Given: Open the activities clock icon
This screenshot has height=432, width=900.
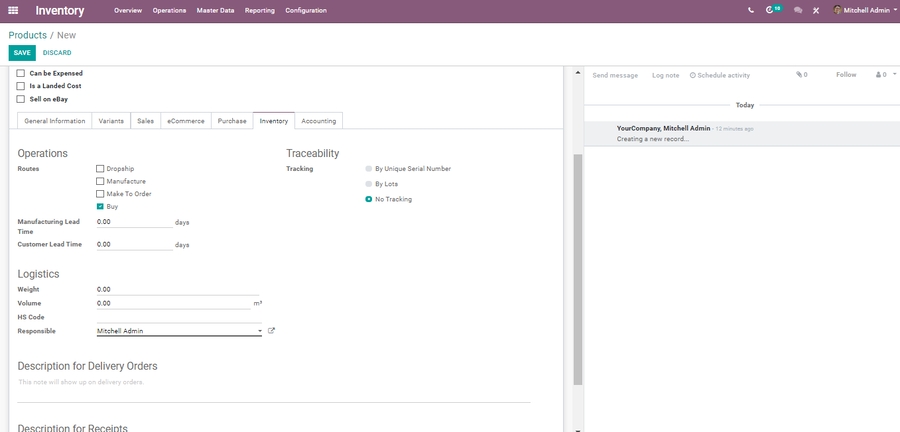Looking at the screenshot, I should (771, 10).
